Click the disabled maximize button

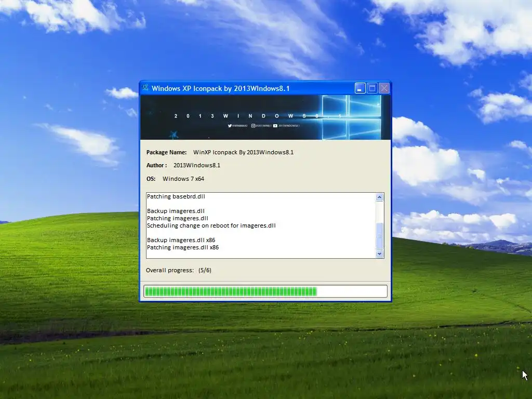click(x=372, y=88)
